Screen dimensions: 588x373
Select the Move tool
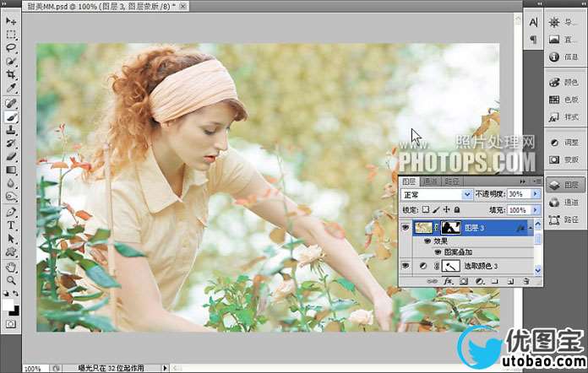[x=11, y=21]
